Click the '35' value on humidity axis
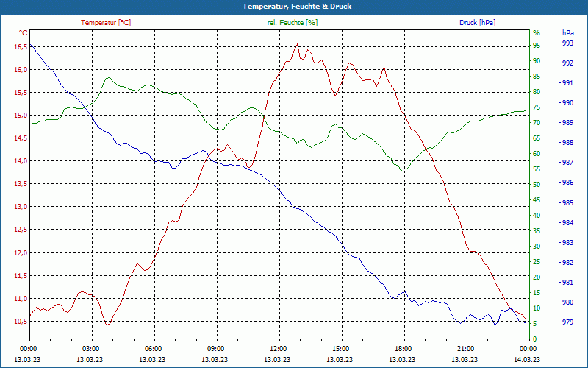Viewport: 588px width, 368px height. point(537,231)
